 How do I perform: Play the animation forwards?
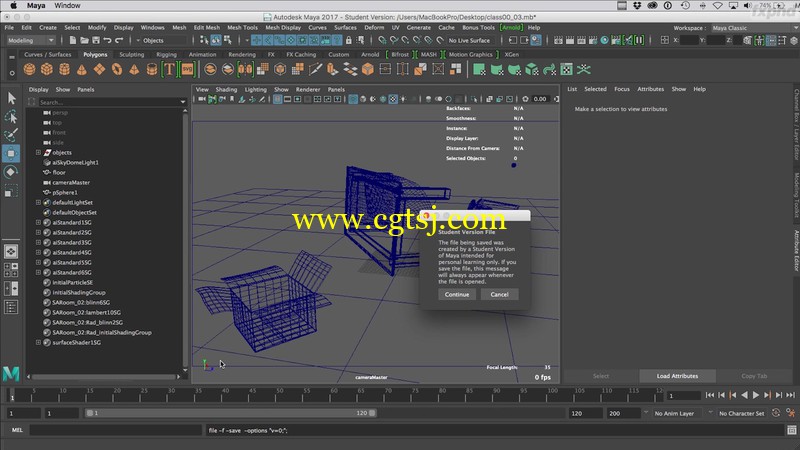[x=756, y=395]
